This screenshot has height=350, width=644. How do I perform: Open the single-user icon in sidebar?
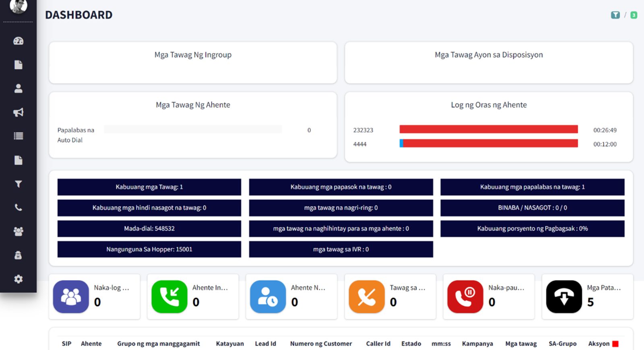(x=18, y=89)
